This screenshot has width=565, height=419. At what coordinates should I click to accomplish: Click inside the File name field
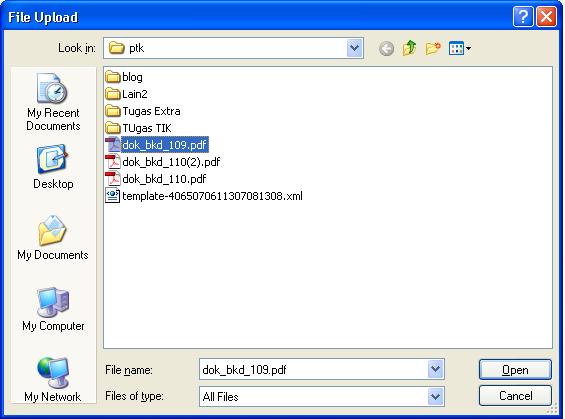click(x=313, y=369)
